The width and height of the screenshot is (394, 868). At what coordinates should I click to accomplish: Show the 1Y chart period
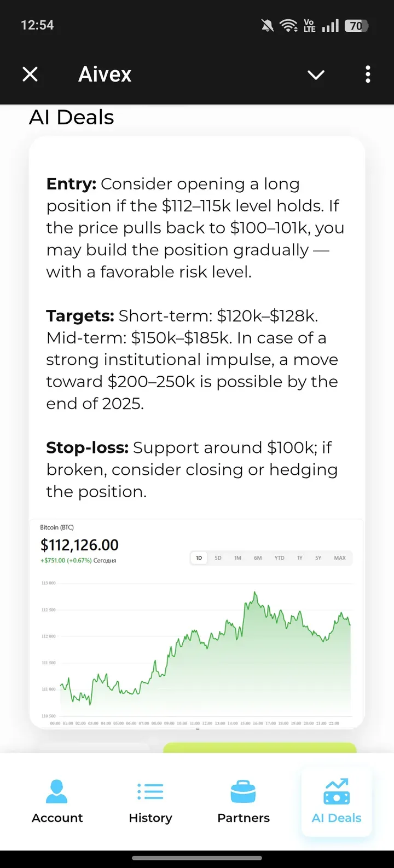pos(300,558)
